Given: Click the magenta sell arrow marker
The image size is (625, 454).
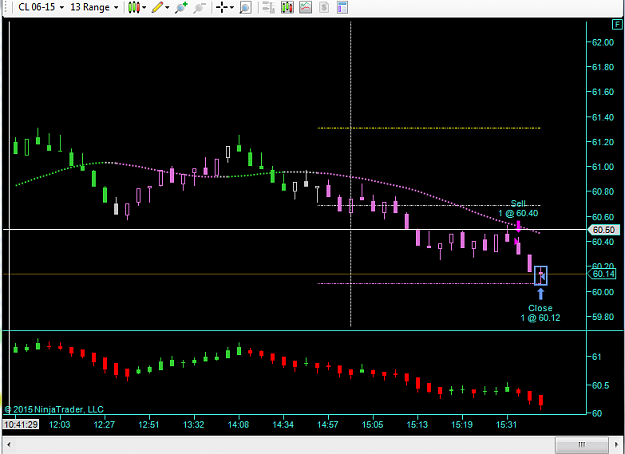Looking at the screenshot, I should pyautogui.click(x=518, y=226).
